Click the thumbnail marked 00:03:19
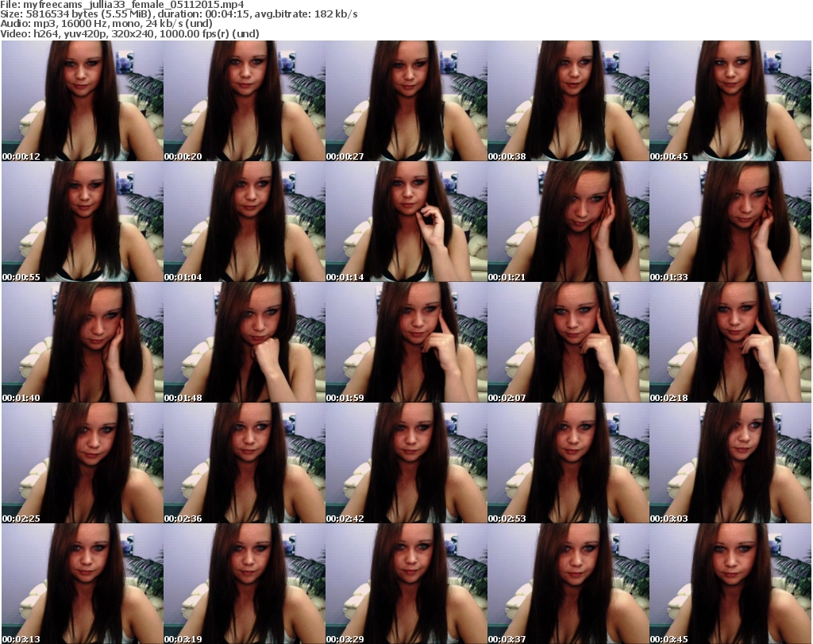Image resolution: width=813 pixels, height=644 pixels. click(245, 584)
